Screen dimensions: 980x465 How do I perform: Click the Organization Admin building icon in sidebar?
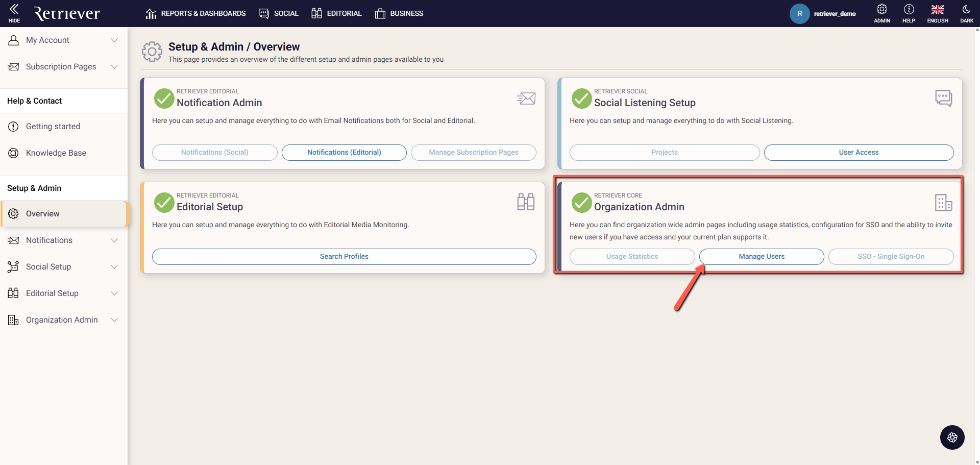click(14, 320)
